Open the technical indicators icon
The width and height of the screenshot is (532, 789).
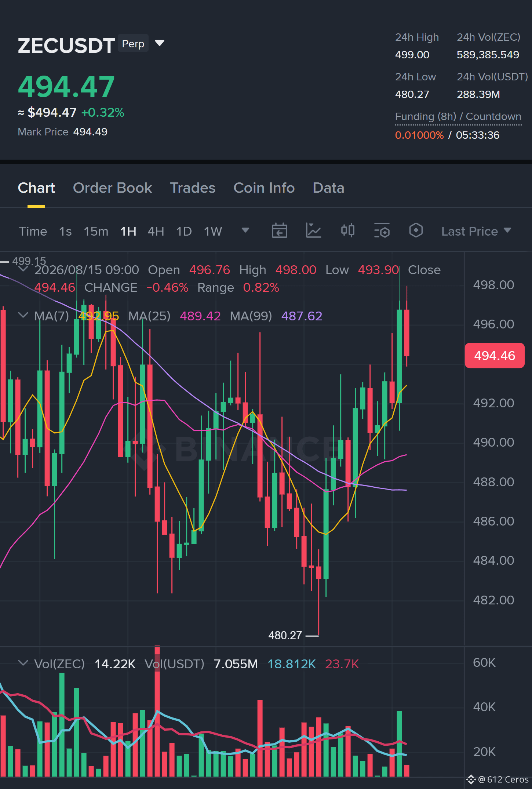pos(314,230)
